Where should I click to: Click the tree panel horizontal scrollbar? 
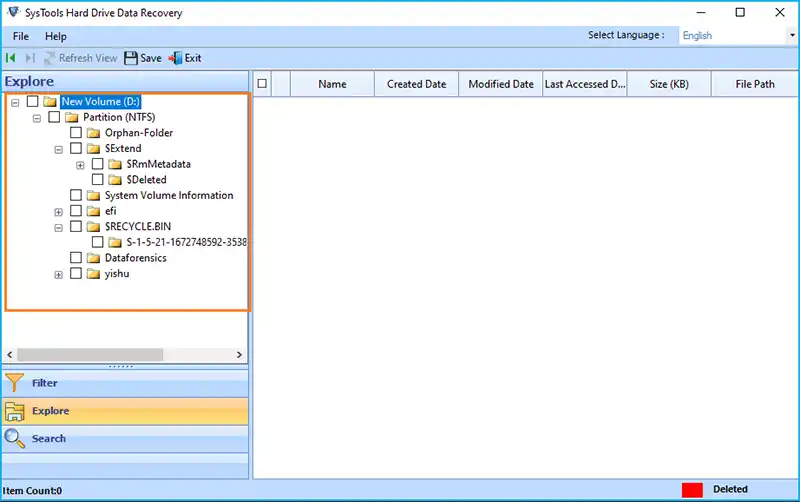click(x=90, y=355)
